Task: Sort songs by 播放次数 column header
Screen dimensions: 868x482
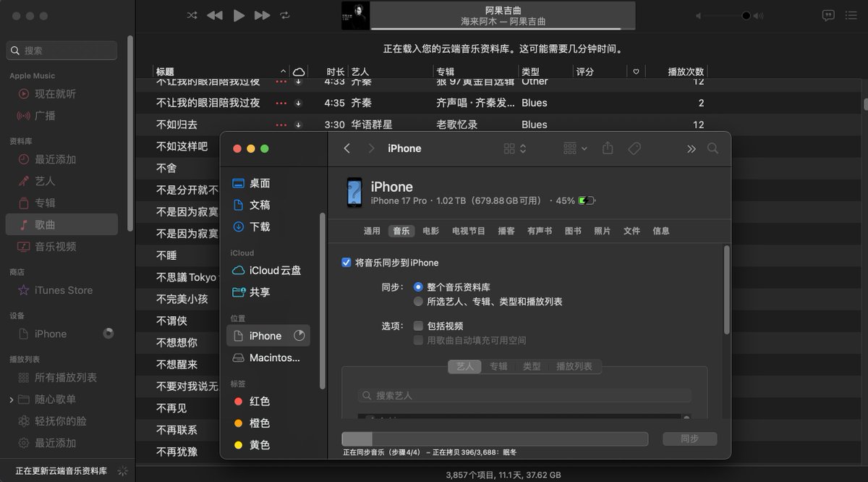Action: point(686,72)
